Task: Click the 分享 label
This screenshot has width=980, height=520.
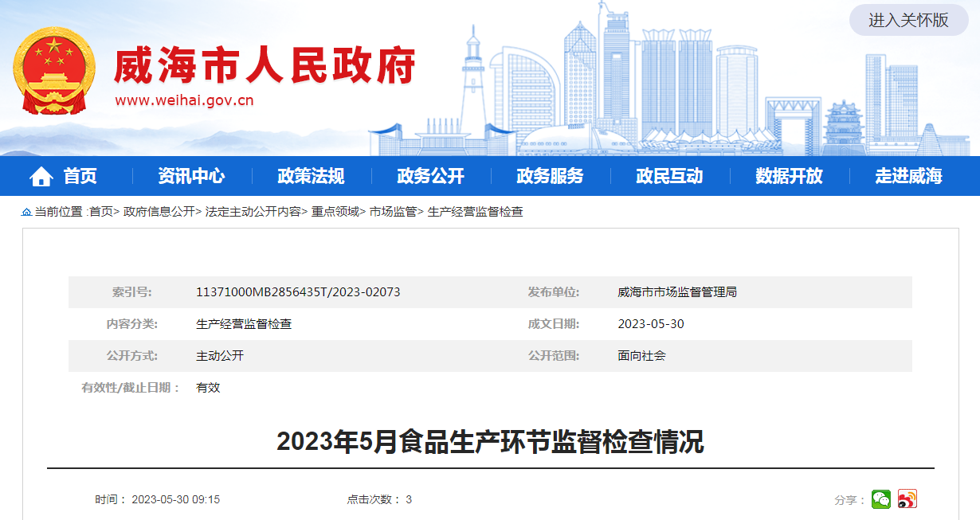Action: coord(850,500)
